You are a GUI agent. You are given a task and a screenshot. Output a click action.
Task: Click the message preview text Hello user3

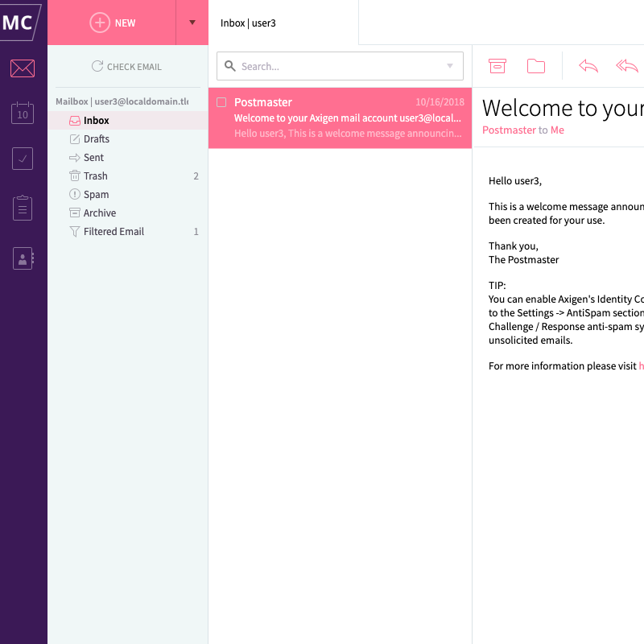[348, 133]
